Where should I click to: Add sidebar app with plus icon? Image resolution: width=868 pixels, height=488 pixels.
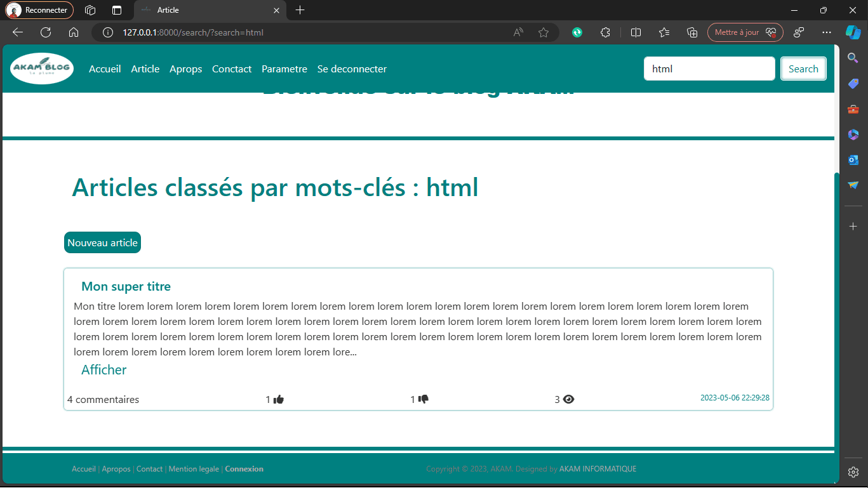click(853, 226)
